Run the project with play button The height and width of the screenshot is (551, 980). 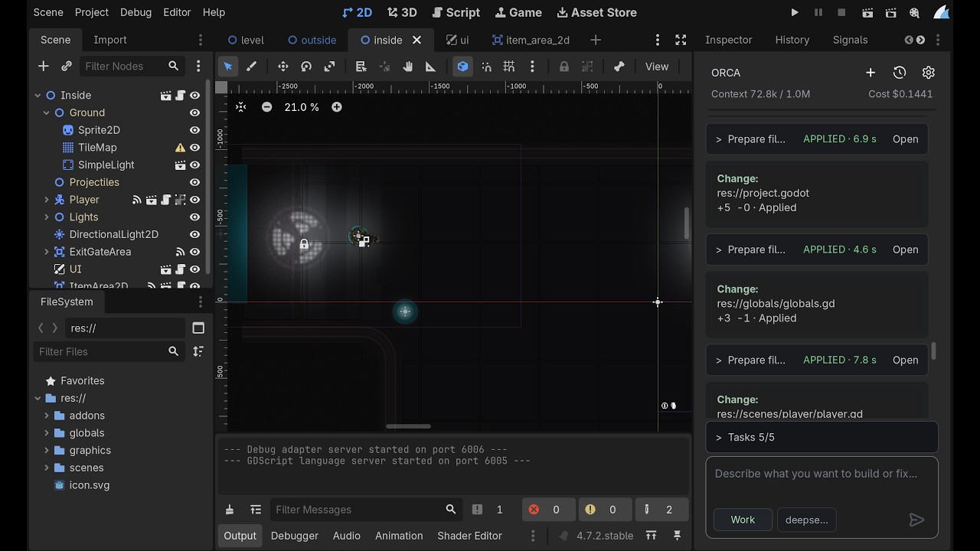pos(795,12)
